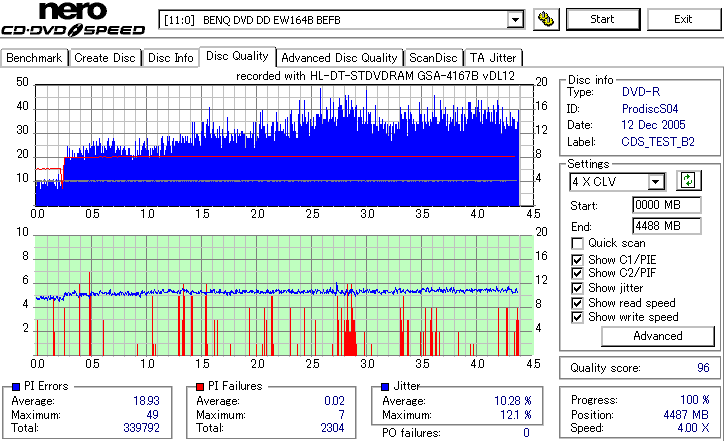Click the Start position field 0000 MB
The image size is (724, 441).
666,205
